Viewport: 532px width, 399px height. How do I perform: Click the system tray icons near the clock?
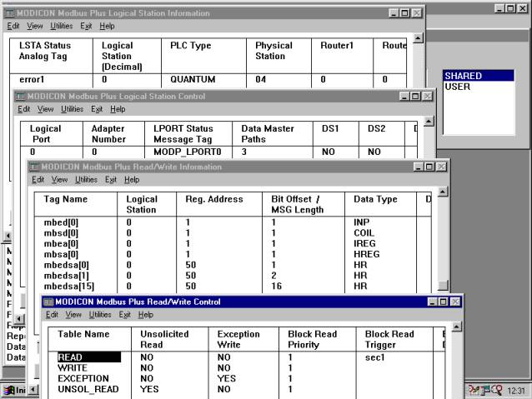[x=486, y=390]
